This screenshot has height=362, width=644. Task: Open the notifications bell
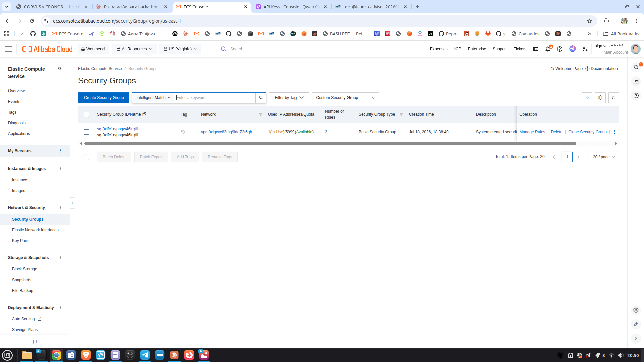[x=548, y=49]
